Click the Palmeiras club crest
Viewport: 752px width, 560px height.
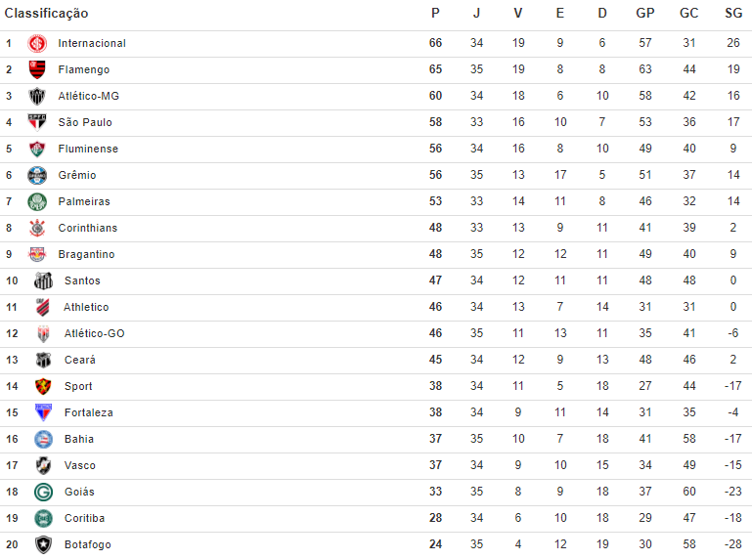coord(37,202)
